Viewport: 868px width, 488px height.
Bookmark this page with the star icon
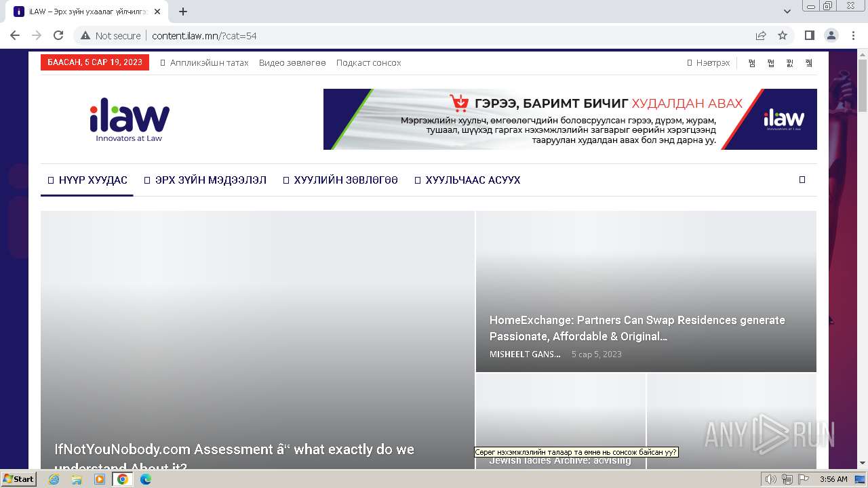point(783,35)
